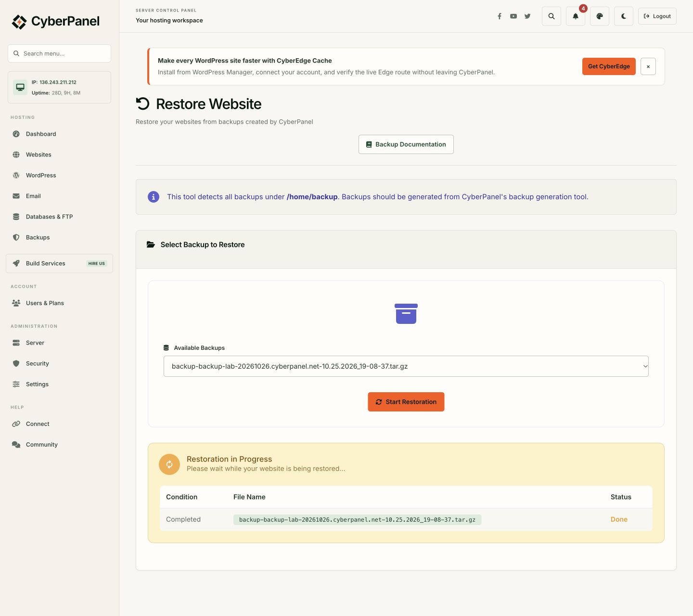Image resolution: width=693 pixels, height=616 pixels.
Task: Open Server administration menu item
Action: coord(59,343)
